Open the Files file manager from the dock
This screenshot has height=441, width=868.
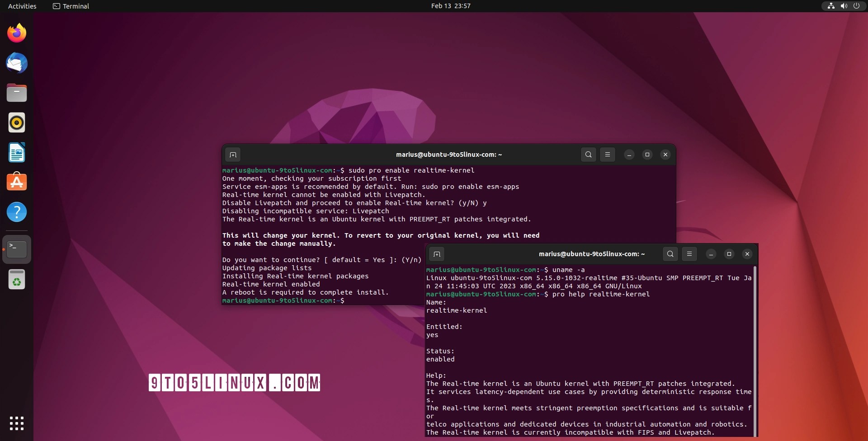[x=17, y=93]
